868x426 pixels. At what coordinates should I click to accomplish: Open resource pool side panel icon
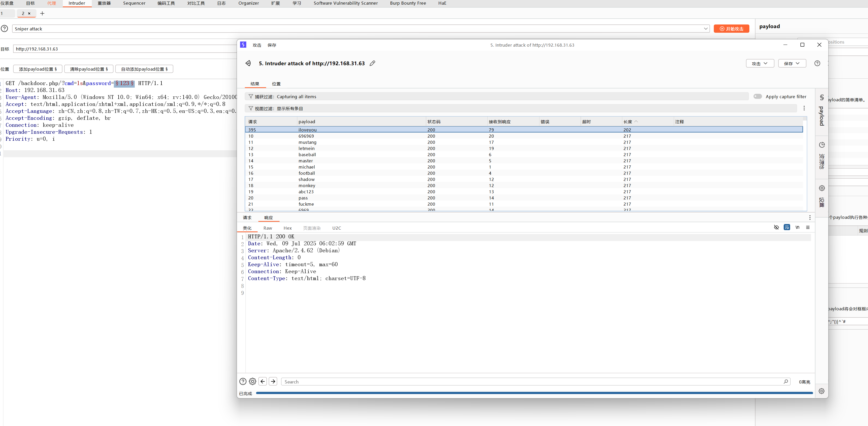[822, 145]
